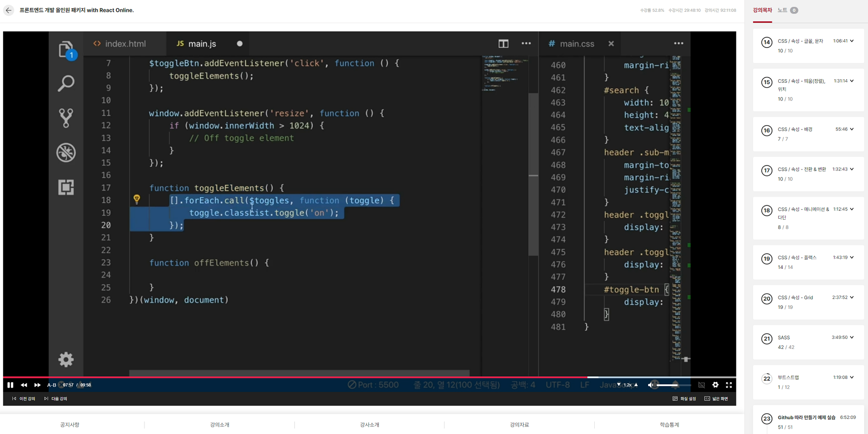Click the fast-forward button in player
Screen dimensions: 868x434
(x=37, y=385)
